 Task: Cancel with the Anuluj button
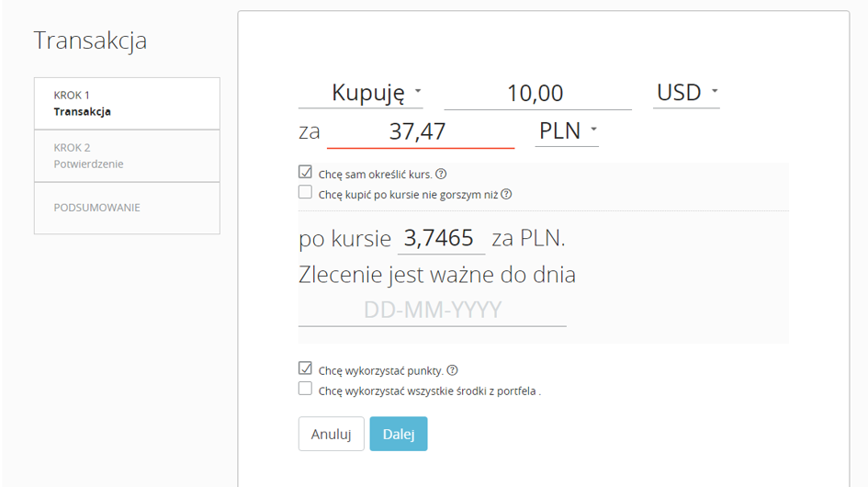point(331,434)
